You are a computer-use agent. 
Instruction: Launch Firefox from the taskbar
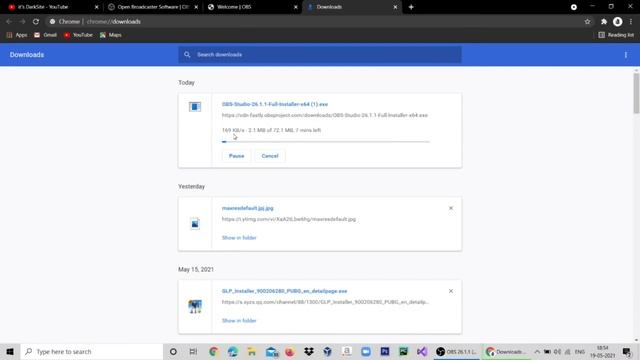(x=290, y=351)
